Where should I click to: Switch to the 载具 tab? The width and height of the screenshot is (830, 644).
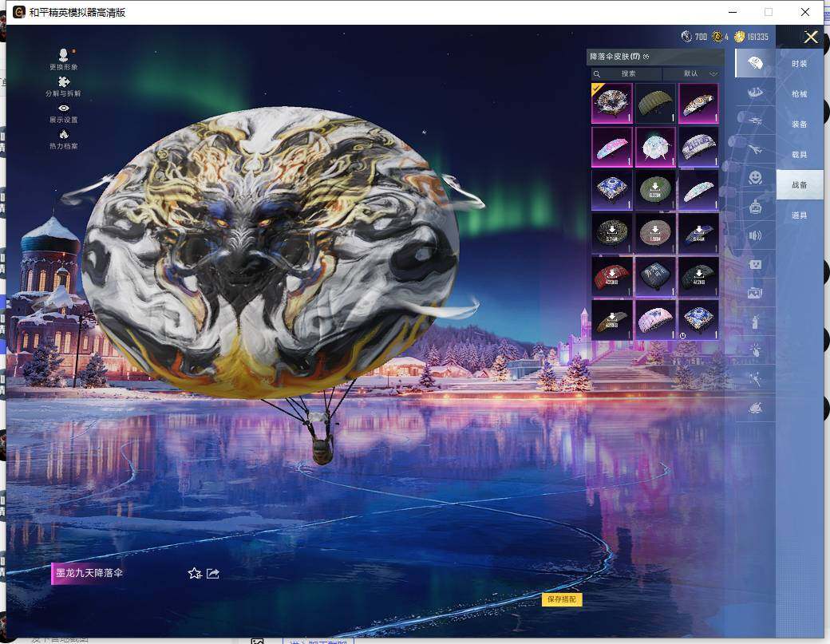tap(800, 155)
